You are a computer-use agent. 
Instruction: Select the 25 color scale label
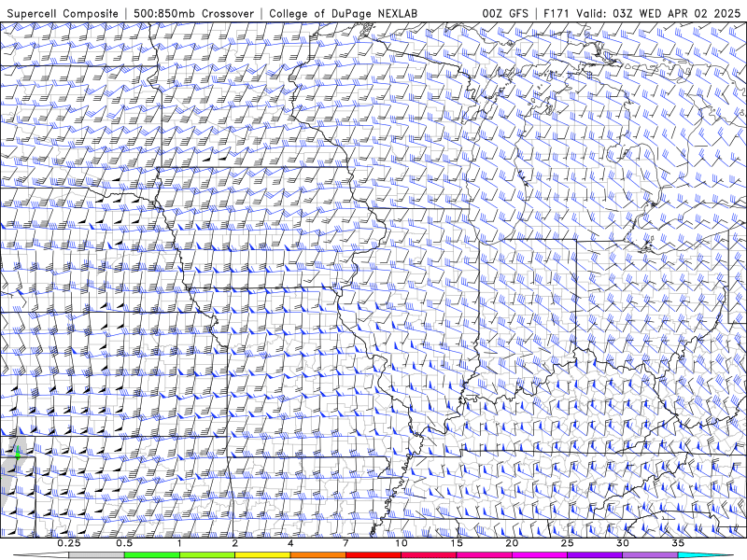pyautogui.click(x=567, y=543)
